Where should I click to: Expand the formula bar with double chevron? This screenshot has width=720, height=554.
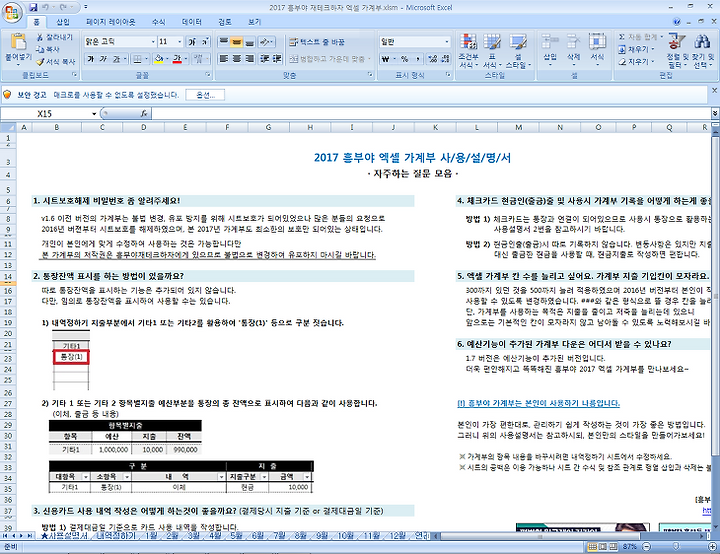715,113
